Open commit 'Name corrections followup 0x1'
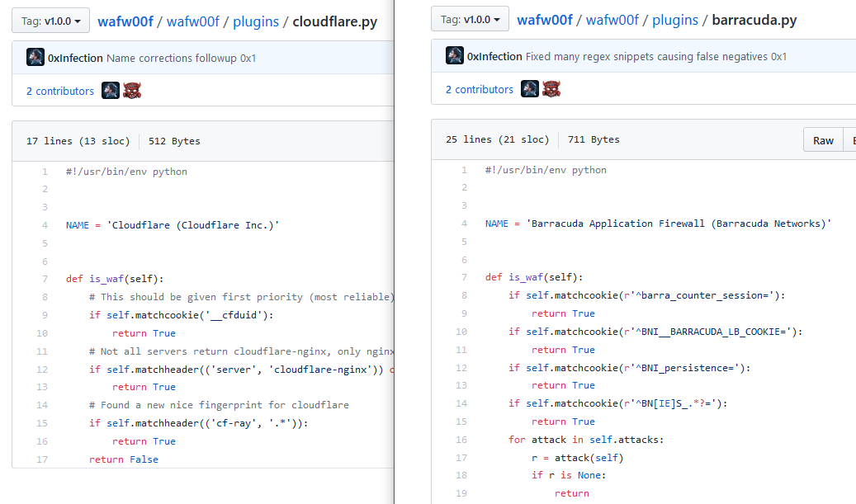Viewport: 856px width, 504px height. pos(182,58)
